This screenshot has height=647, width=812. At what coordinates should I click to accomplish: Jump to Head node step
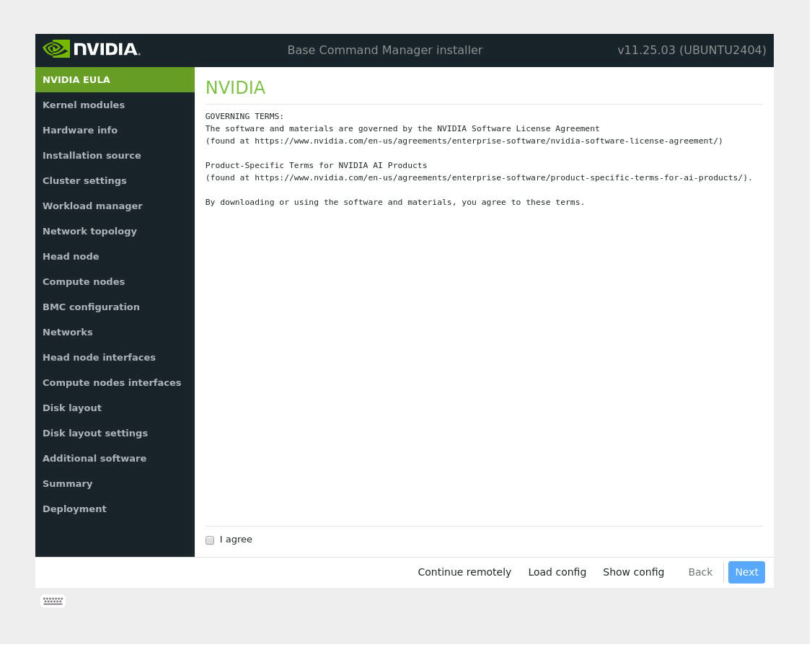coord(71,257)
